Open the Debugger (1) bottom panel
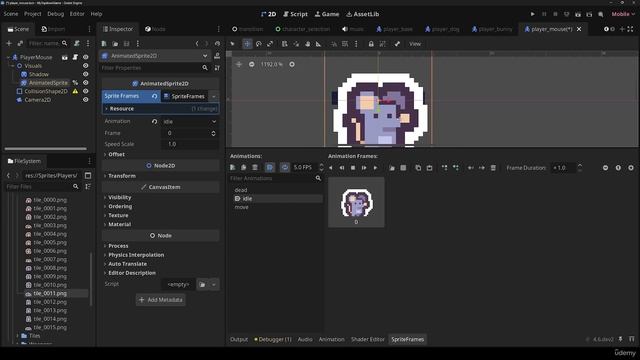The image size is (640, 360). (x=273, y=340)
